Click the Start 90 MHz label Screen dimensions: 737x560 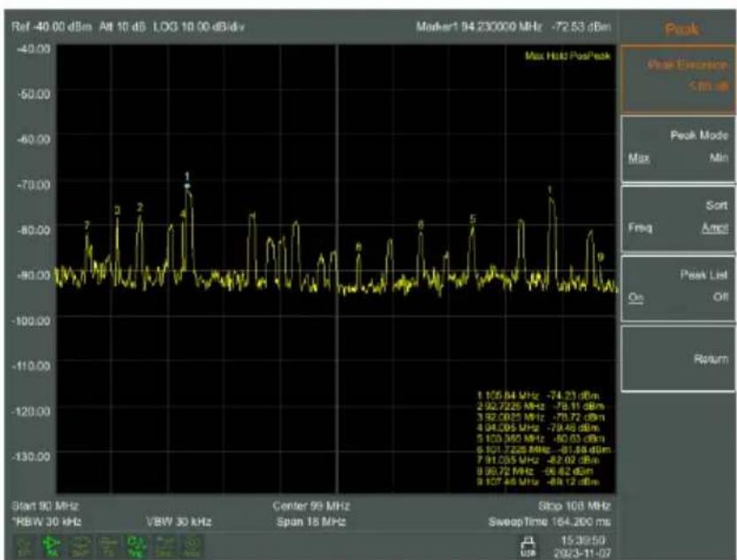45,506
